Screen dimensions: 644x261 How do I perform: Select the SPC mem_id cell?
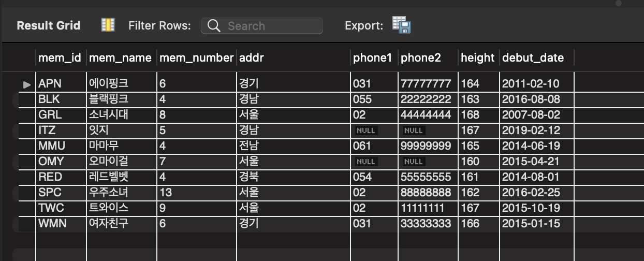(x=61, y=193)
